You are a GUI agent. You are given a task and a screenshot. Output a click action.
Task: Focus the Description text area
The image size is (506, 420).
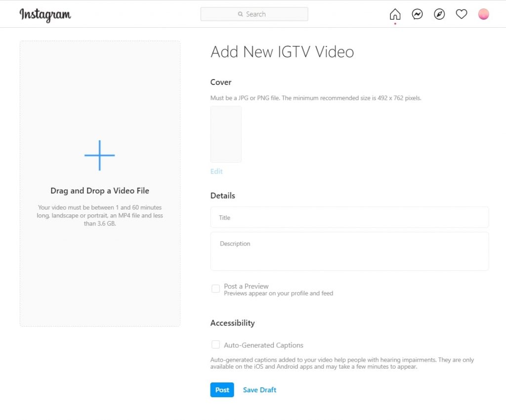click(x=349, y=252)
